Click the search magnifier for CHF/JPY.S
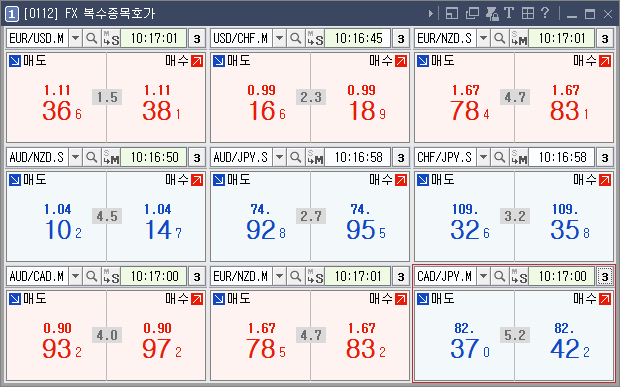This screenshot has width=620, height=387. (x=499, y=157)
